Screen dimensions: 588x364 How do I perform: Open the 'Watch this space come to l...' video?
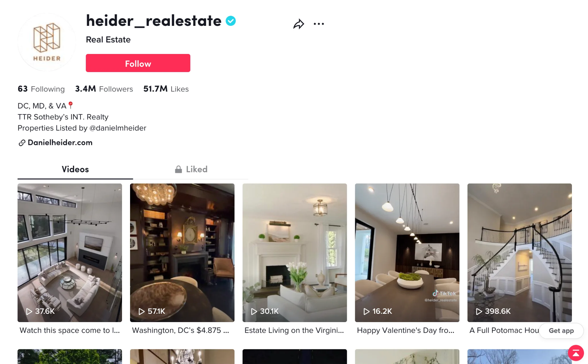tap(70, 330)
